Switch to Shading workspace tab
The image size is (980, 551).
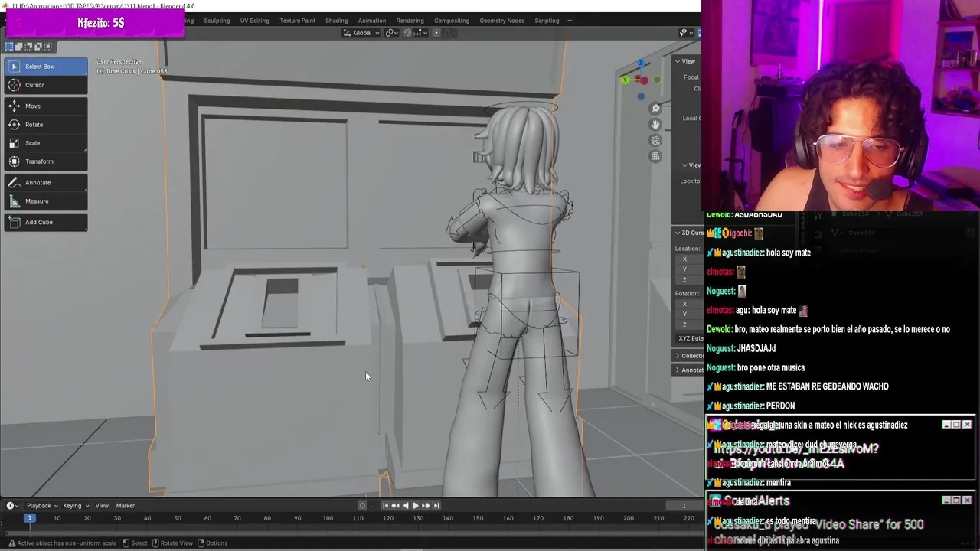(336, 21)
